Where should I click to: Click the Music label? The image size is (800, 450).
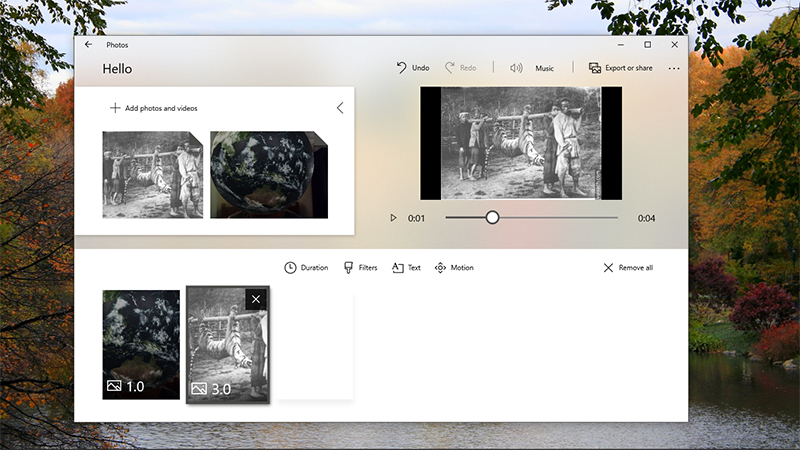coord(544,68)
